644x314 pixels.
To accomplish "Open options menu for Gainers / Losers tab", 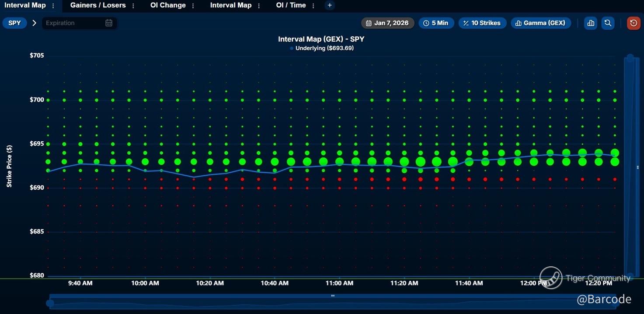I will click(133, 6).
